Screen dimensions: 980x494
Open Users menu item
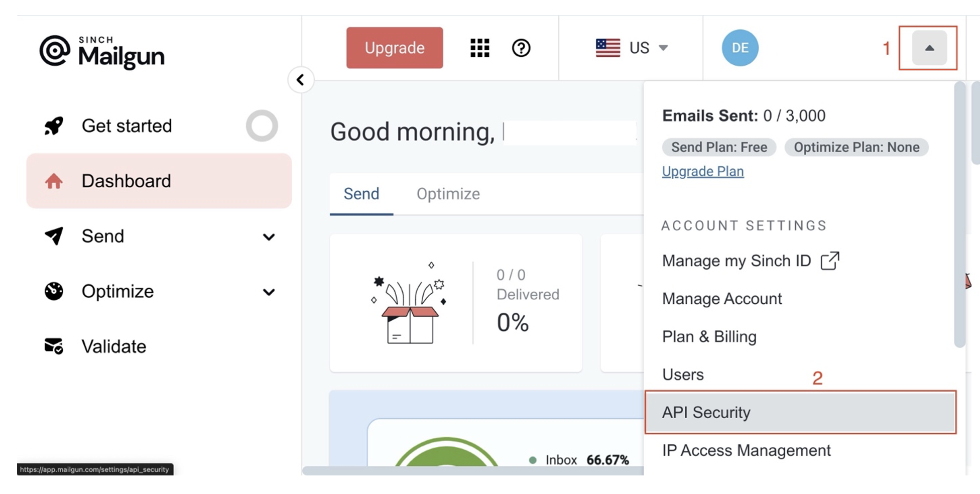pos(683,375)
